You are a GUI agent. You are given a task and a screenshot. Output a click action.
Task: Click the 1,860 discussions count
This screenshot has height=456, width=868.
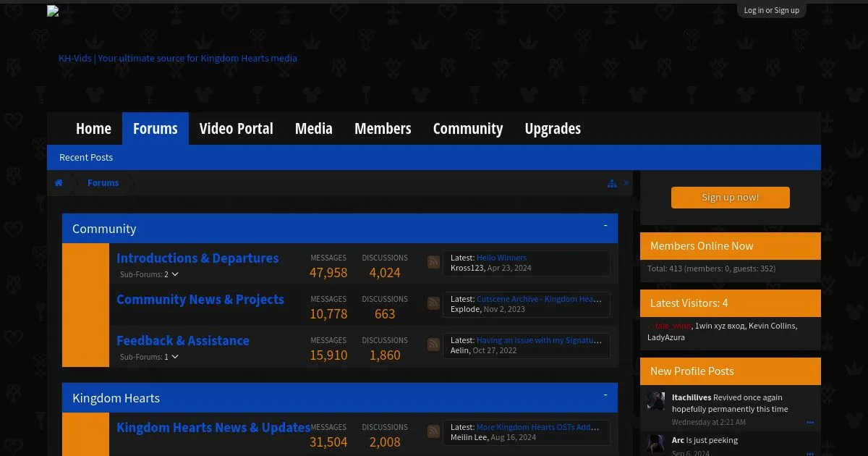pos(385,355)
